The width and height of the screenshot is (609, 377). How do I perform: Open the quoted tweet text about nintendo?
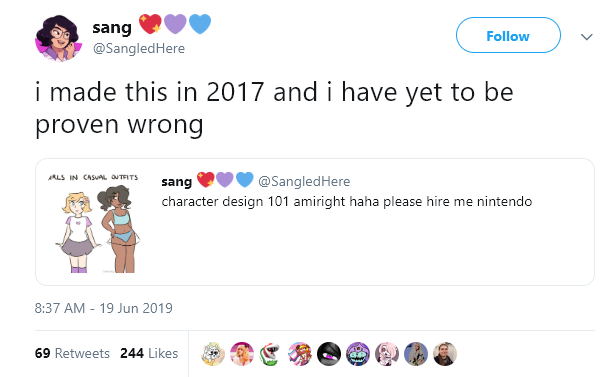346,202
